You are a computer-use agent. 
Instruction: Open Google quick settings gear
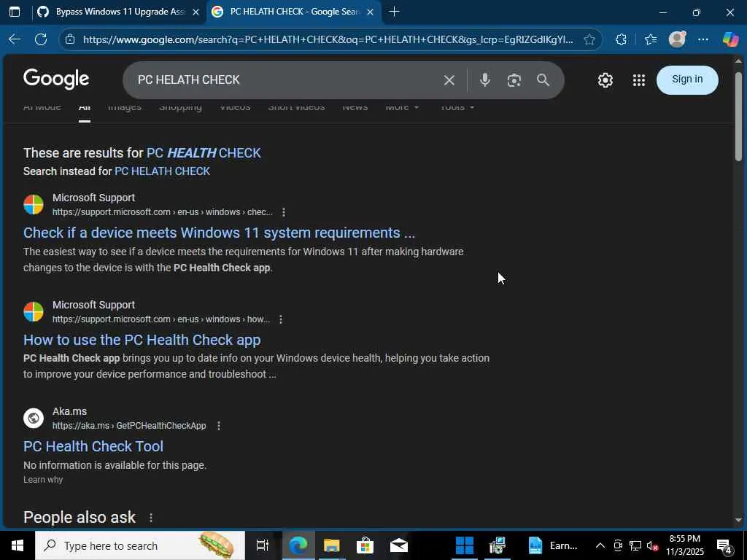(605, 80)
